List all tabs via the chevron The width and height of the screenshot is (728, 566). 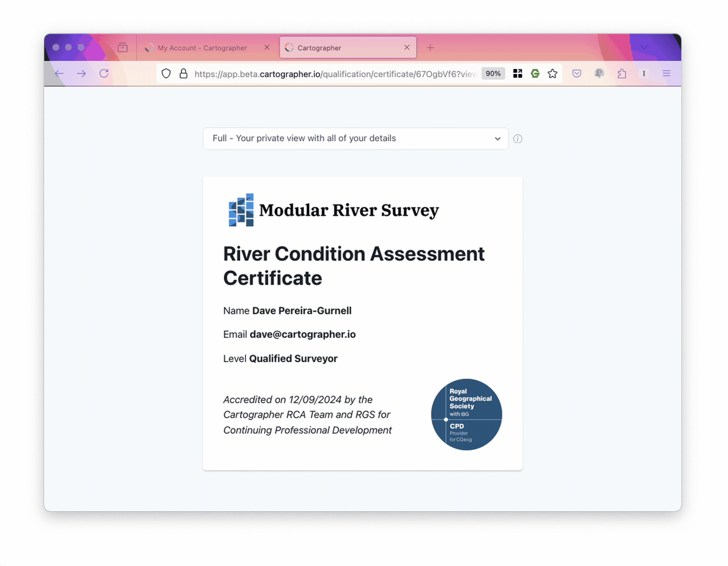click(x=644, y=47)
